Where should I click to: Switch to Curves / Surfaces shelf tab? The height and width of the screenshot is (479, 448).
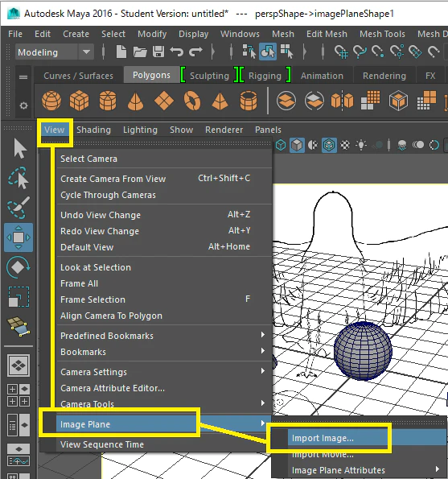[x=78, y=76]
